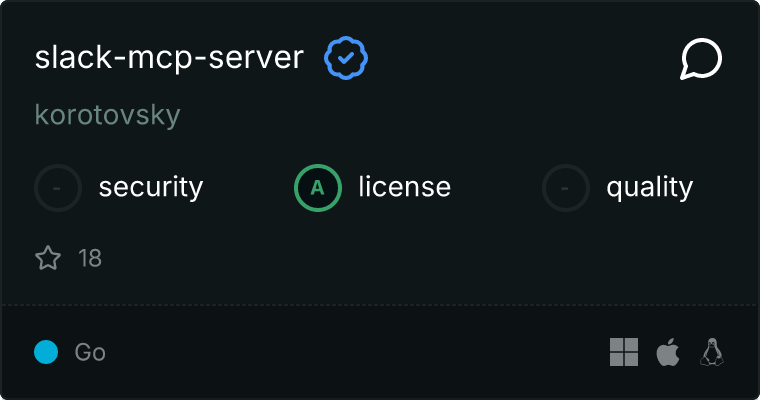This screenshot has width=760, height=400.
Task: Open the chat bubble icon
Action: (701, 60)
